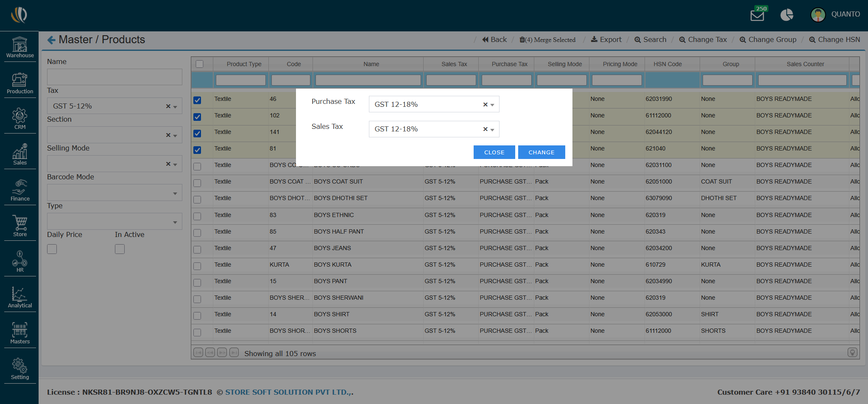Click Export in the top menu
Image resolution: width=868 pixels, height=404 pixels.
[606, 40]
